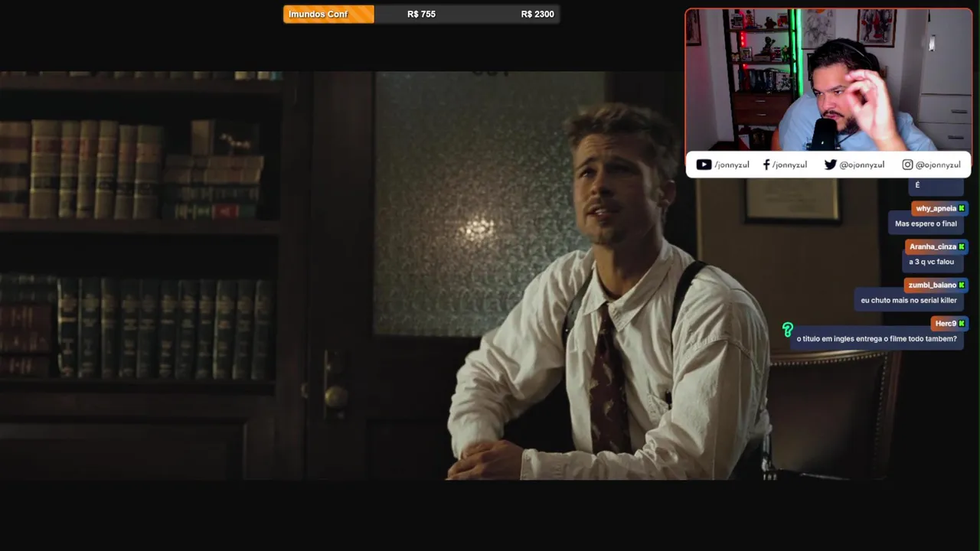980x551 pixels.
Task: Open the Instagram @ojonnyzul handle
Action: [938, 165]
